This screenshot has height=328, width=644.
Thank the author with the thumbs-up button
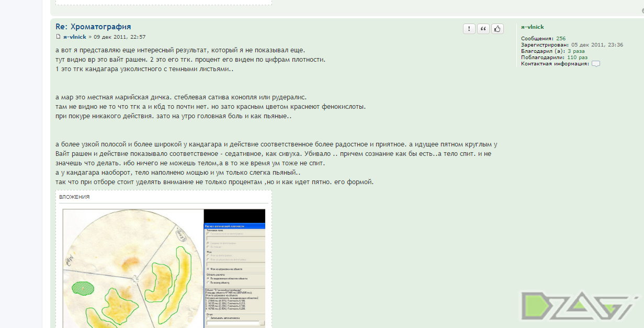(x=498, y=29)
